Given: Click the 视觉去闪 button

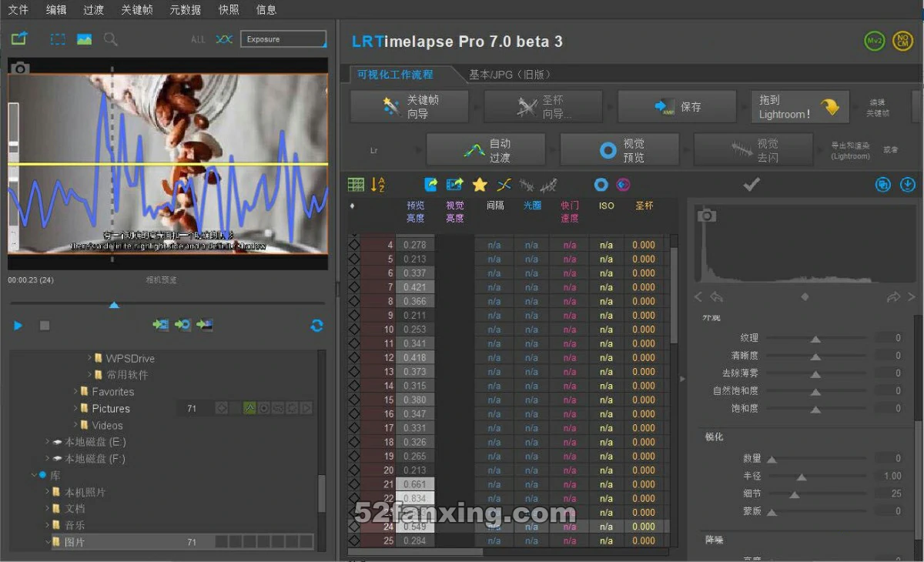Looking at the screenshot, I should coord(753,150).
